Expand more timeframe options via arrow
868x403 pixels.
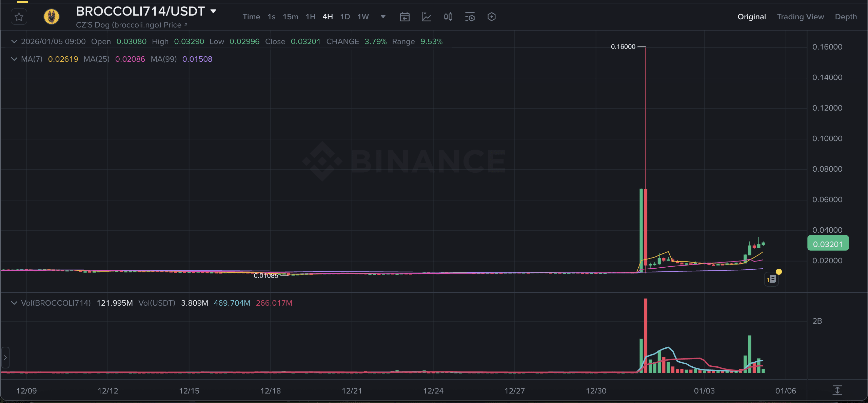(x=383, y=16)
